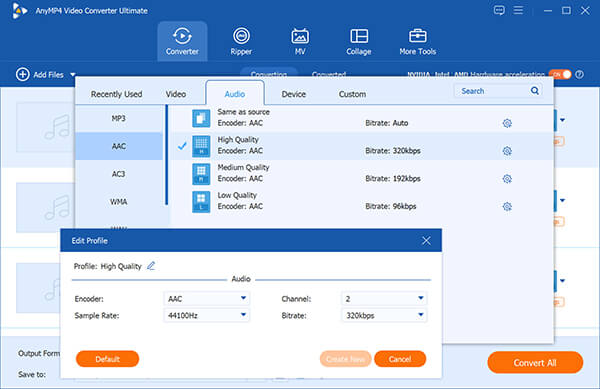
Task: Click Convert All button
Action: pyautogui.click(x=535, y=363)
